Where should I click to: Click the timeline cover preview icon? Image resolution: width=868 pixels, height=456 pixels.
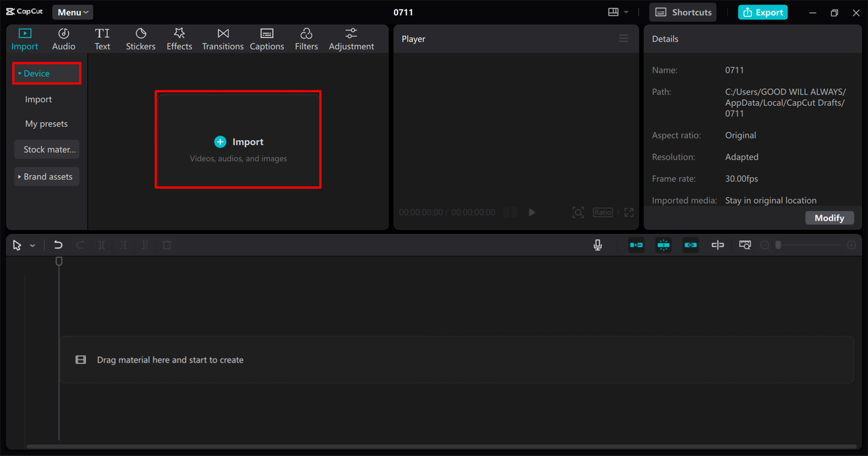click(x=745, y=245)
